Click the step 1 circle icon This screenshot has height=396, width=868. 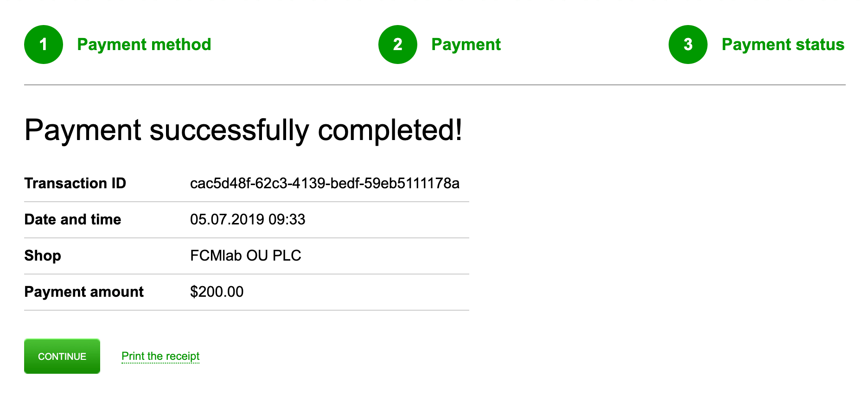(44, 45)
